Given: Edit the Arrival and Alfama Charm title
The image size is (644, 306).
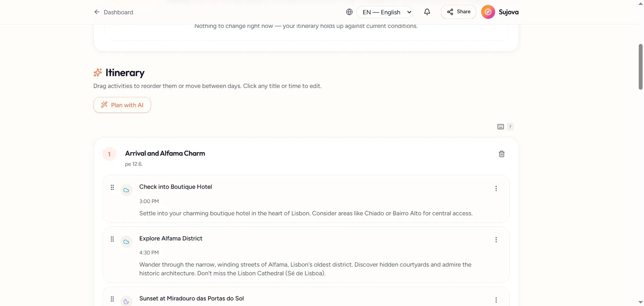Looking at the screenshot, I should (x=165, y=153).
